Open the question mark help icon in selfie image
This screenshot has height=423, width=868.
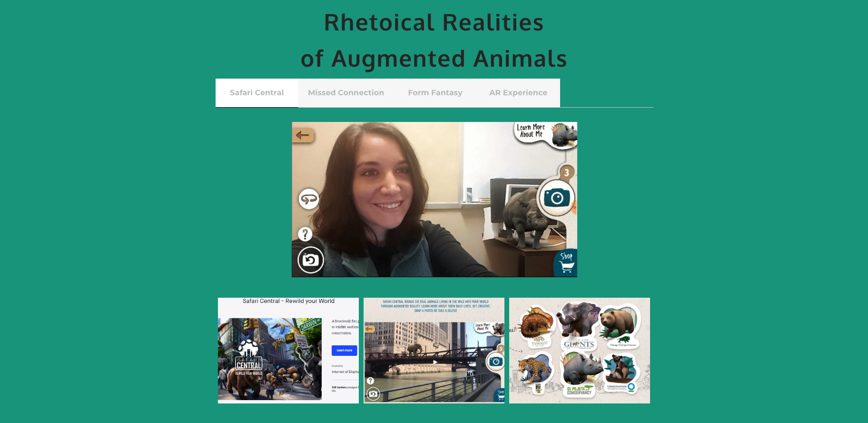coord(305,234)
